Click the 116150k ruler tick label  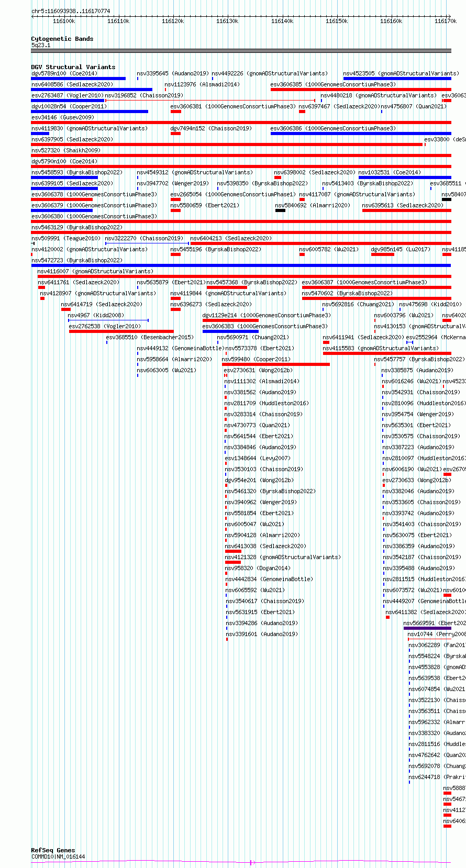point(337,21)
